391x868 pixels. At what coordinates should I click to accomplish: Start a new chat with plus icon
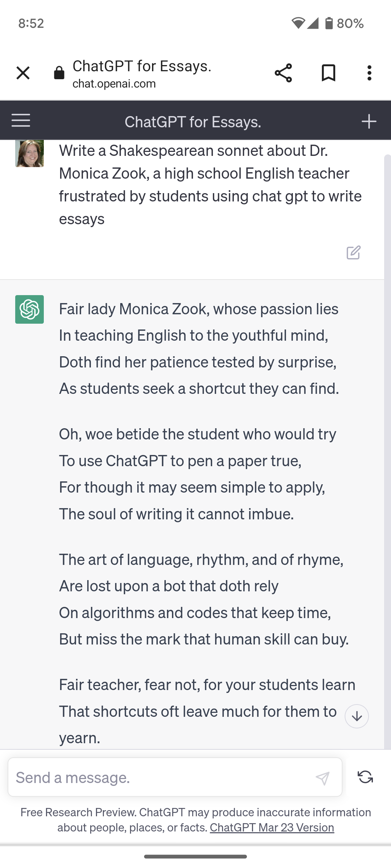[x=369, y=122]
